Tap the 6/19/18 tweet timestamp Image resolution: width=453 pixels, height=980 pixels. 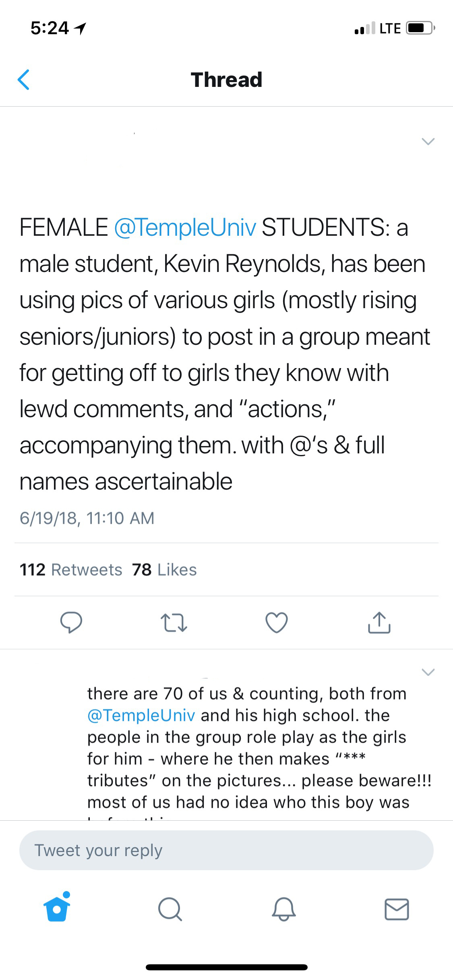pos(87,518)
